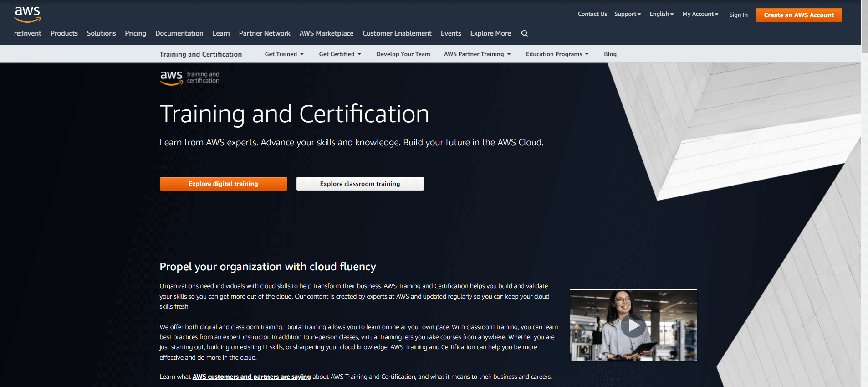
Task: Click AWS training and certification logo
Action: click(189, 77)
